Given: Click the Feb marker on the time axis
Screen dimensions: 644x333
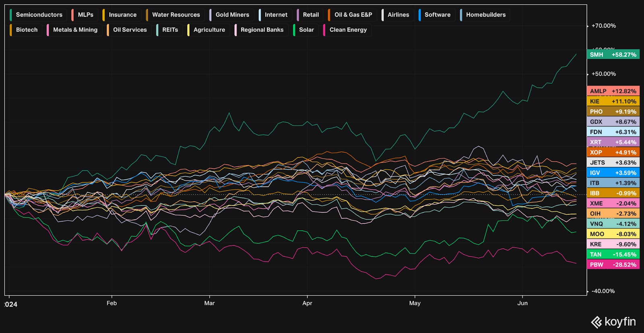Looking at the screenshot, I should pyautogui.click(x=111, y=303).
